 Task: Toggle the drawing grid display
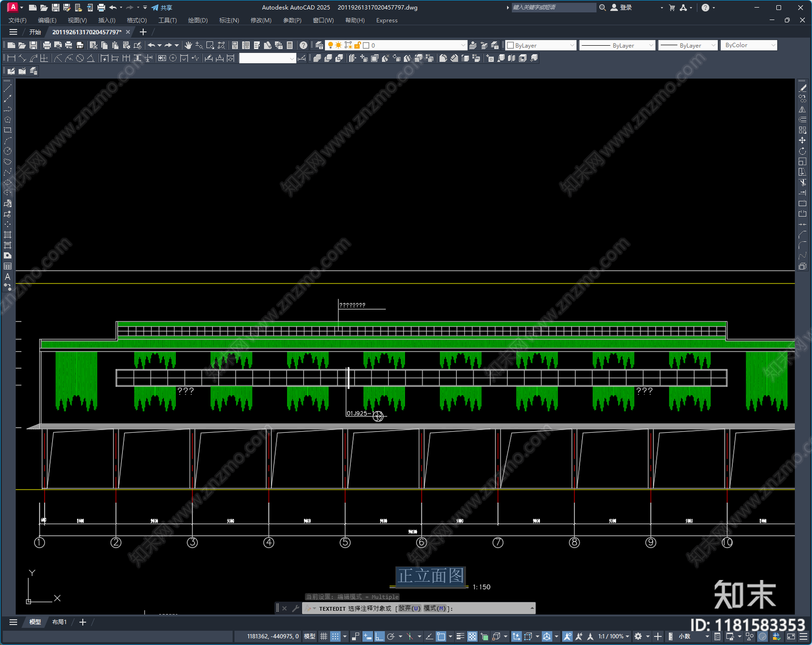tap(323, 636)
